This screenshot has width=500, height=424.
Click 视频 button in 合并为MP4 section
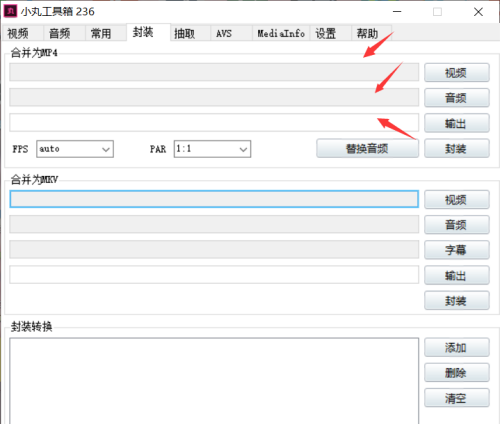click(457, 73)
